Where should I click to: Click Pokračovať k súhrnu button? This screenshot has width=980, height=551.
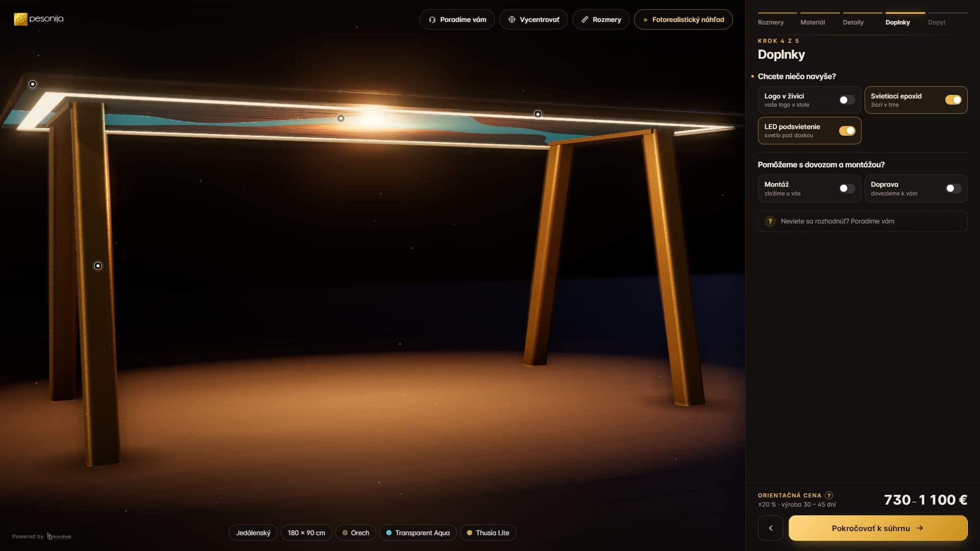click(878, 528)
